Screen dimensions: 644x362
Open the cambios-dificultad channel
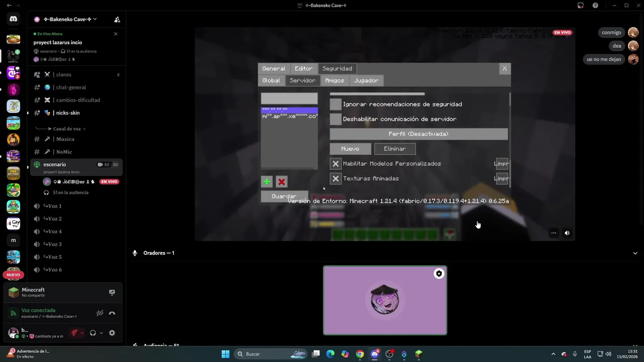[76, 100]
